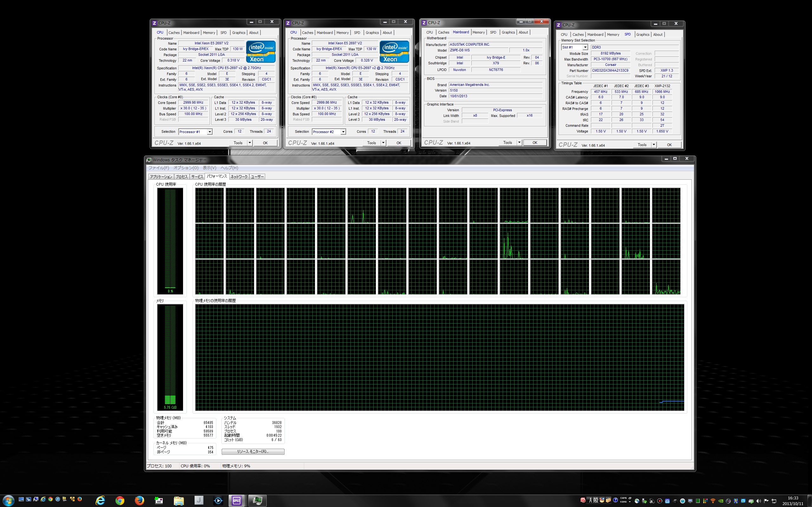The height and width of the screenshot is (507, 812).
Task: Launch Google Chrome from the taskbar
Action: click(x=120, y=501)
